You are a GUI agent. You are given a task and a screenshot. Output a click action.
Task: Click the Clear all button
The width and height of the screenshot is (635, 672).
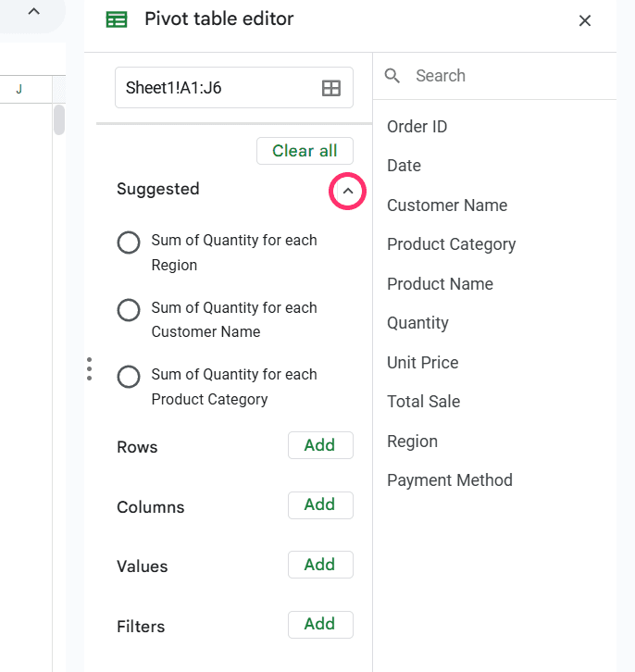click(305, 151)
